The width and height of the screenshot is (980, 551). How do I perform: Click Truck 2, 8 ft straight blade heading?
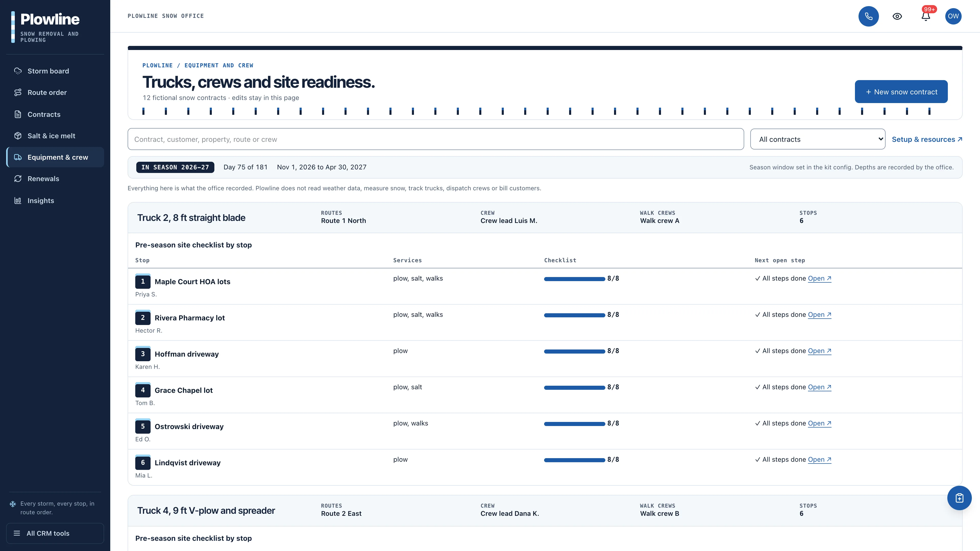[191, 218]
